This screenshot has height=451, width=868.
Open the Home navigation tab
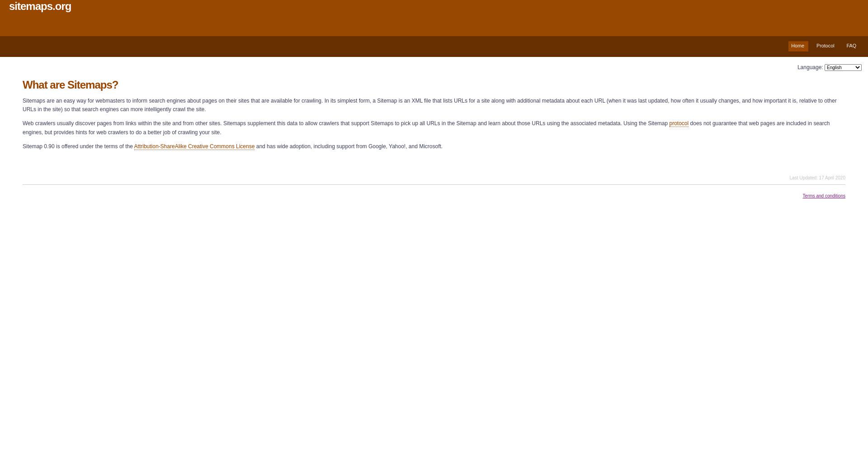click(798, 46)
